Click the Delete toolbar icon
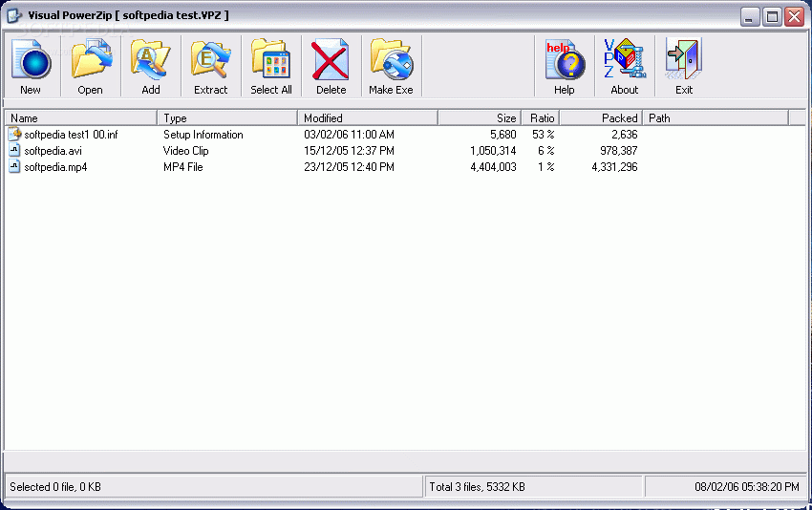 331,60
